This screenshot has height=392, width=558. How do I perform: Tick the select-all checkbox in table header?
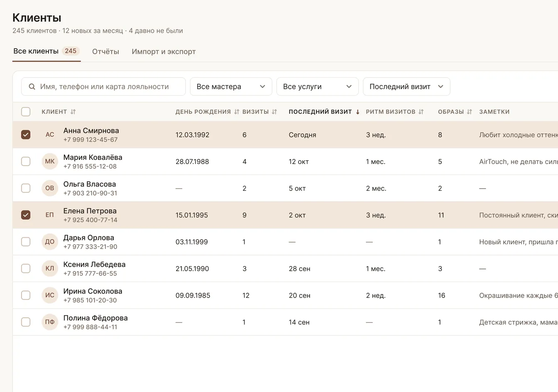click(x=26, y=112)
